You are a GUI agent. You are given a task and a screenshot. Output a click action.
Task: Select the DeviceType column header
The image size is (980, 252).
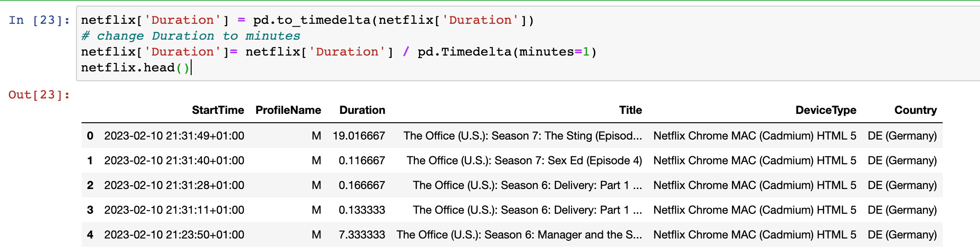click(826, 110)
